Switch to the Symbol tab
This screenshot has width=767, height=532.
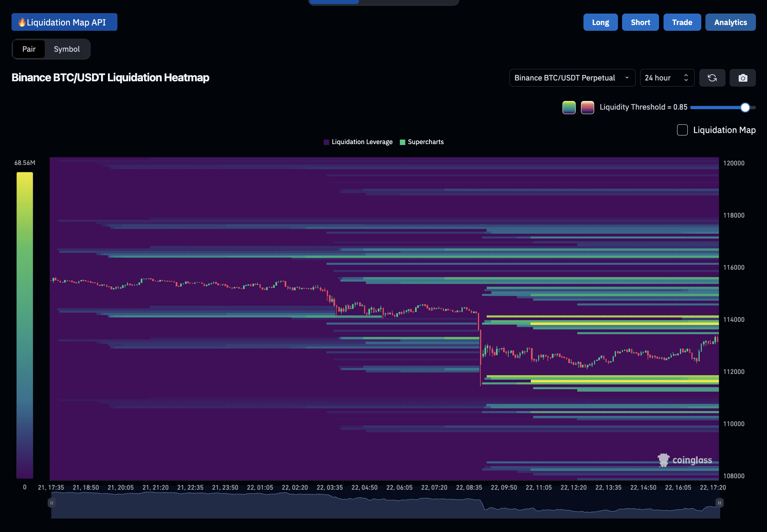coord(67,49)
